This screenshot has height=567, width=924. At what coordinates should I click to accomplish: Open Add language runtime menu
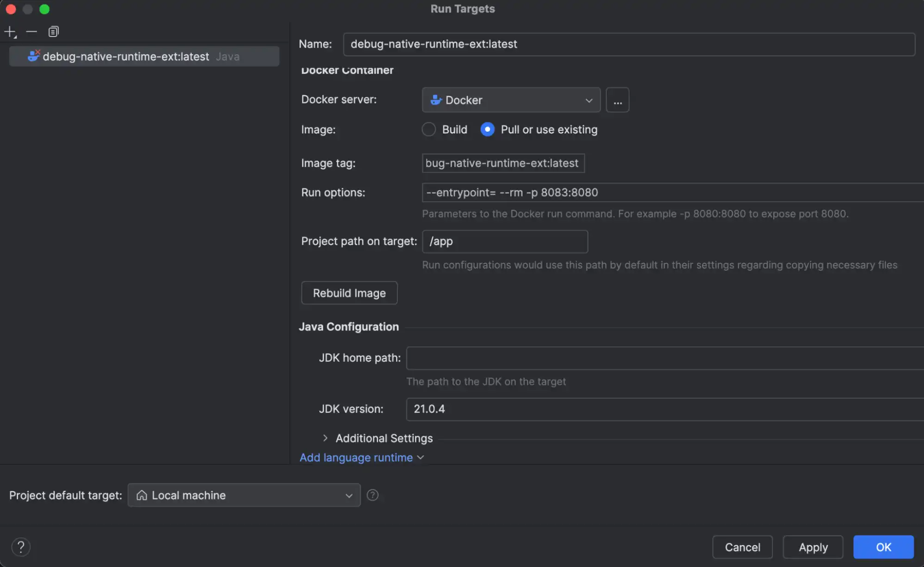[x=362, y=457]
